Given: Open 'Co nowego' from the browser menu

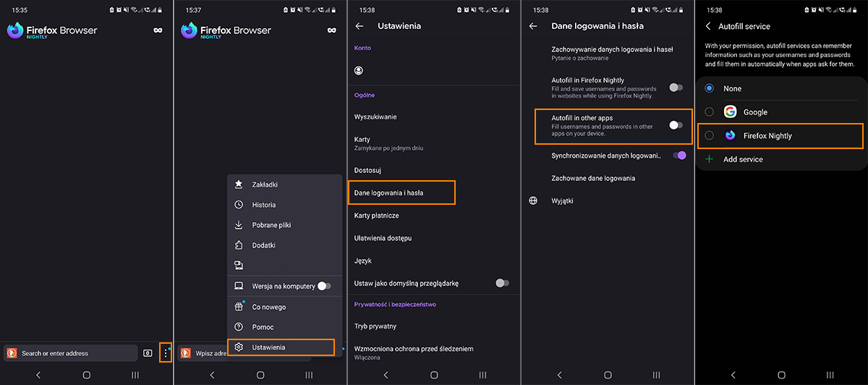Looking at the screenshot, I should [x=284, y=307].
